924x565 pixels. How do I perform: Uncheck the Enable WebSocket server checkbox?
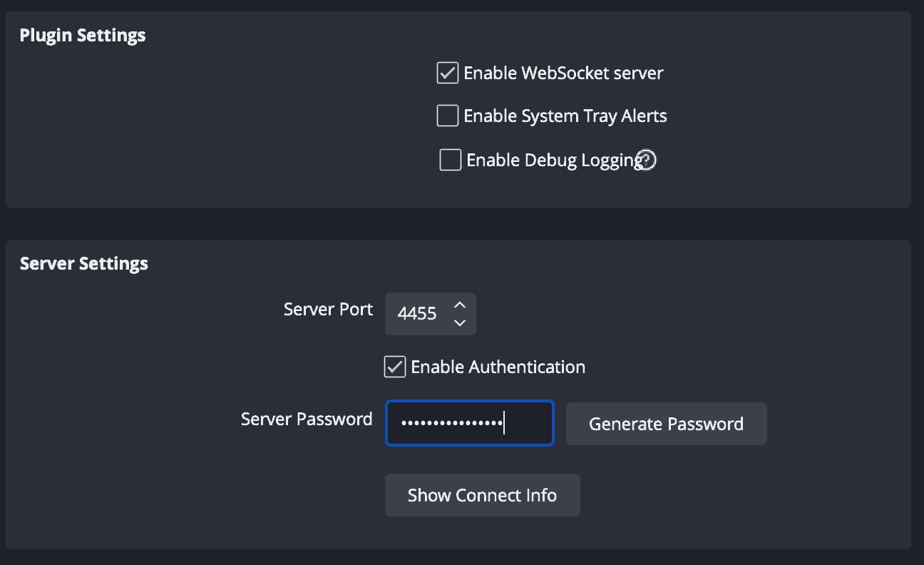point(447,73)
